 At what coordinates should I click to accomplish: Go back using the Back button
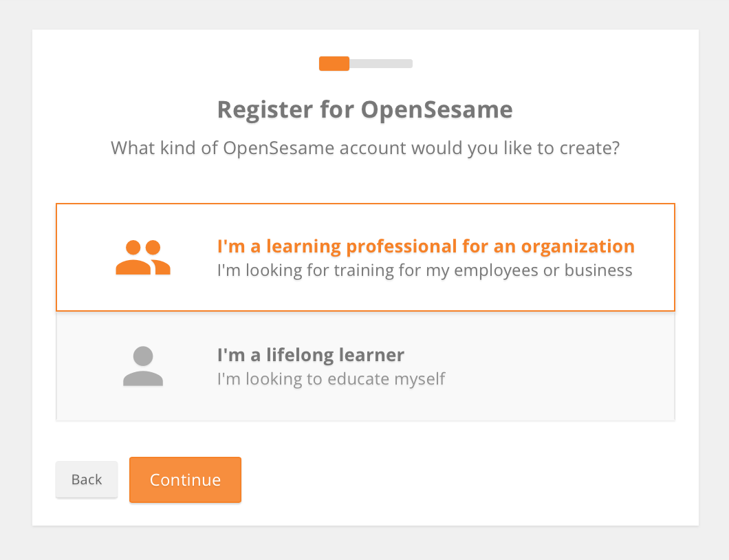(87, 480)
